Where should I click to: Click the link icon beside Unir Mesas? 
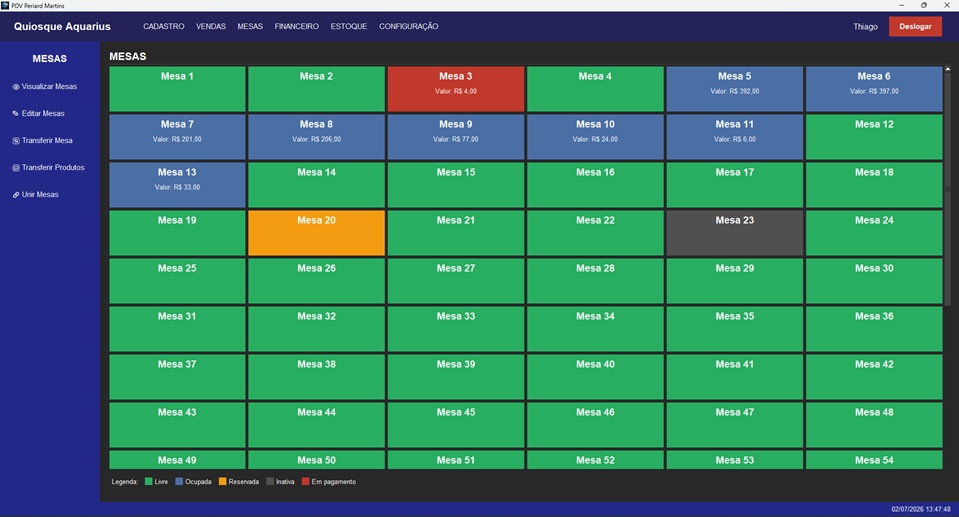tap(16, 195)
